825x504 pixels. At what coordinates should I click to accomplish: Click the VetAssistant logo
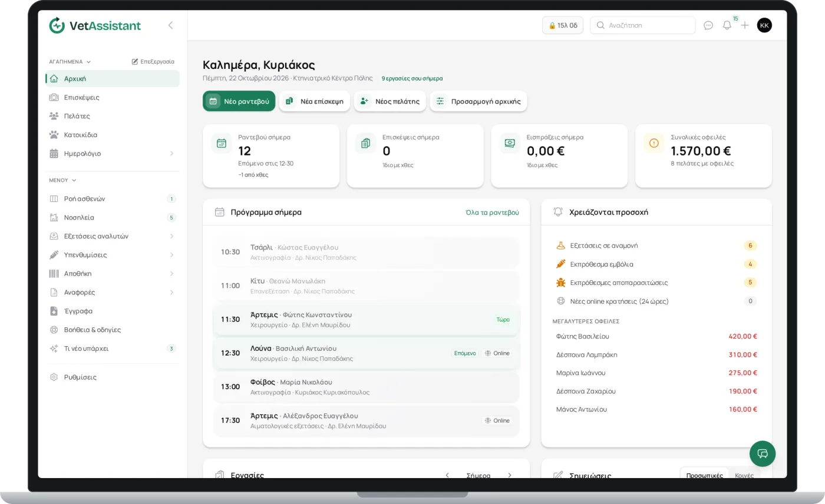tap(95, 25)
